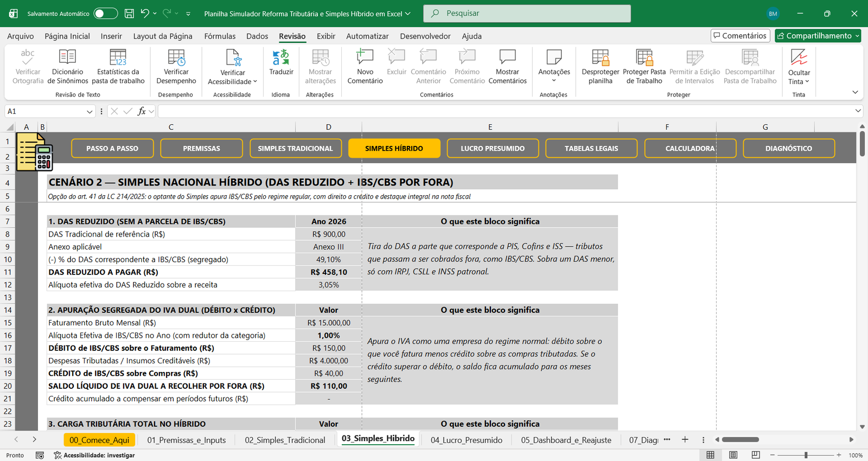Click the Compartilhamento button
This screenshot has width=868, height=461.
[818, 36]
